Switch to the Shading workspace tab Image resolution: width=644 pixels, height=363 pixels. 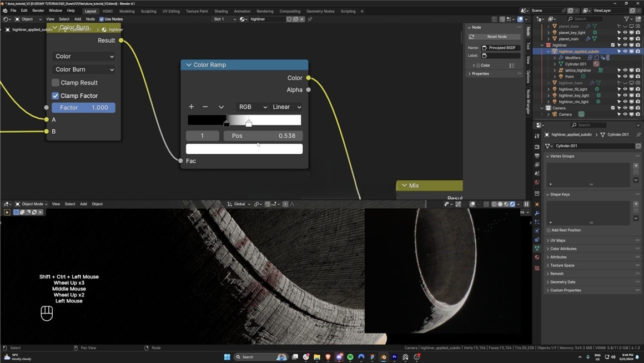[x=220, y=11]
